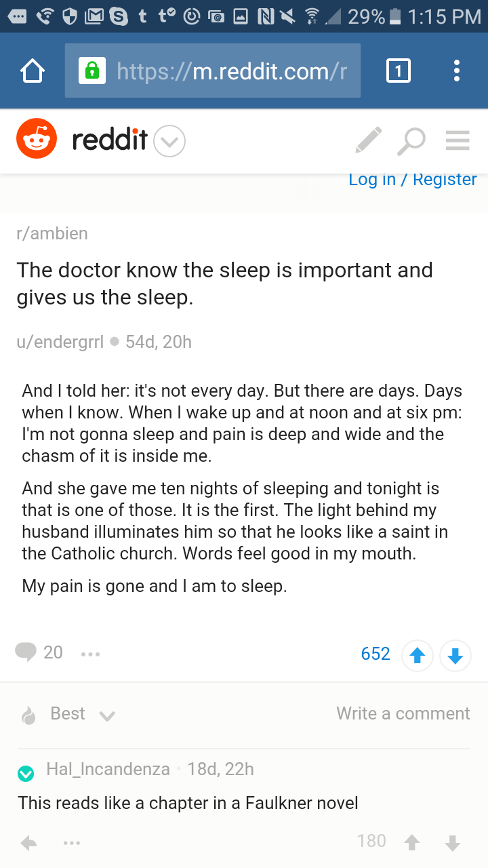Collapse Hal_Incandenza's comment thread
The image size is (488, 868).
click(26, 773)
